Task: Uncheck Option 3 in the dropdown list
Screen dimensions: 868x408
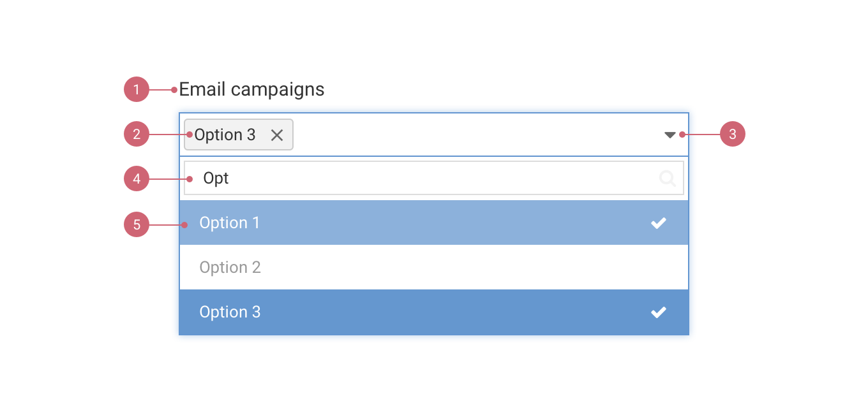Action: pos(230,312)
